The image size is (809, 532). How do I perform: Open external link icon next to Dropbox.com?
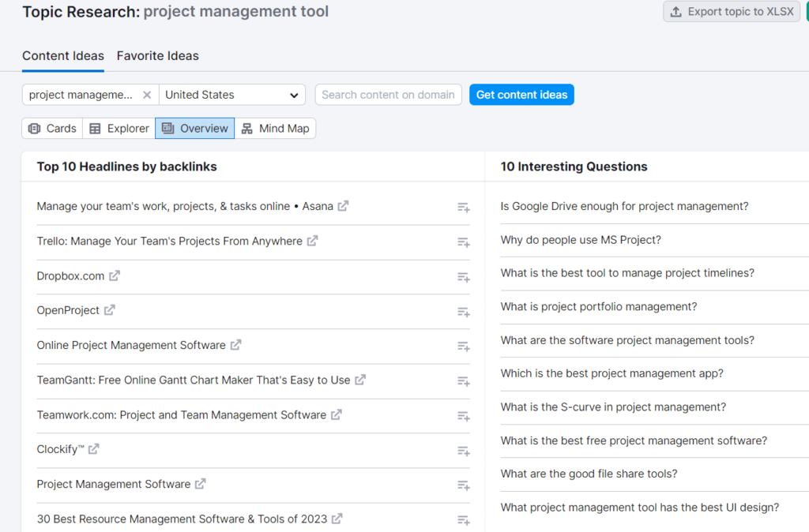[x=114, y=275]
